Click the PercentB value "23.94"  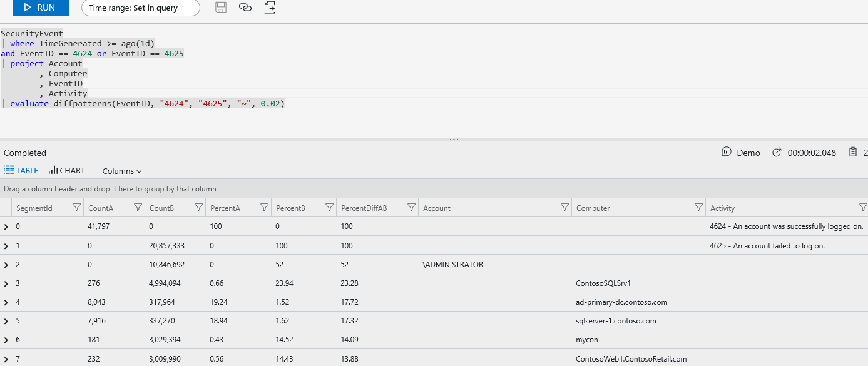[x=285, y=283]
